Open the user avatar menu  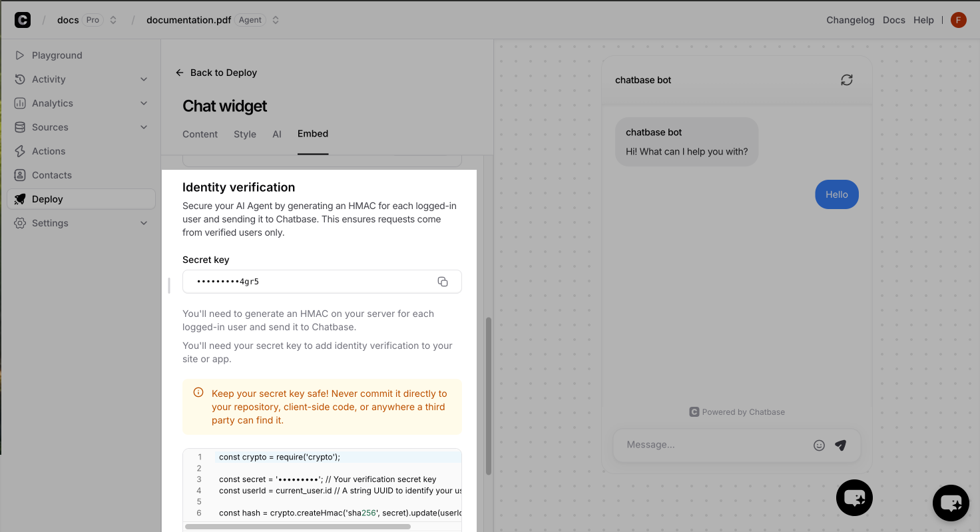[x=958, y=20]
